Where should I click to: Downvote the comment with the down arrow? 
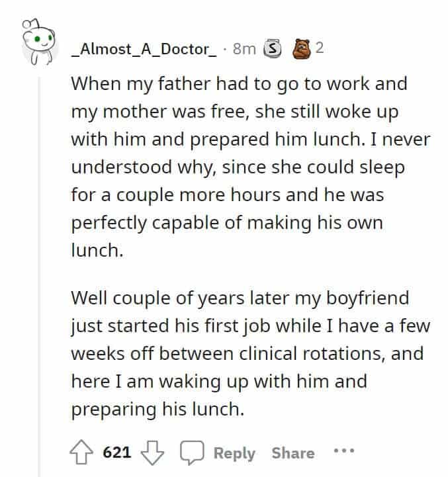click(152, 453)
